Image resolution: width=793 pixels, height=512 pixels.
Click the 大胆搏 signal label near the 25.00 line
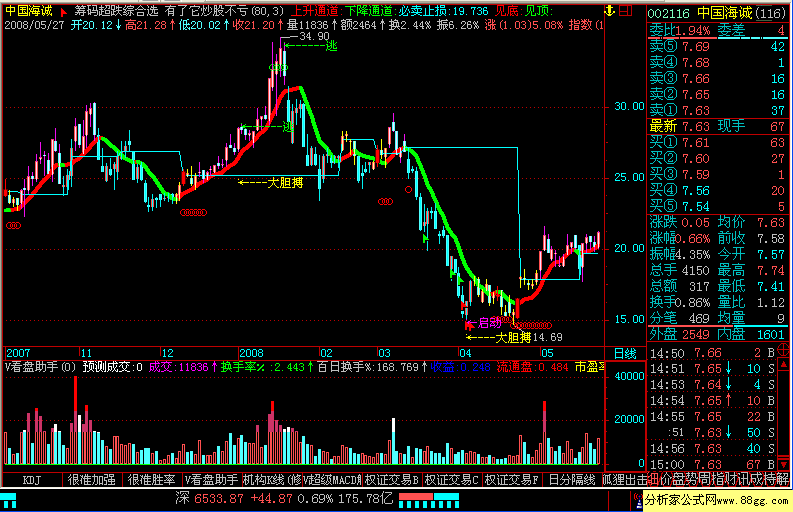coord(285,183)
